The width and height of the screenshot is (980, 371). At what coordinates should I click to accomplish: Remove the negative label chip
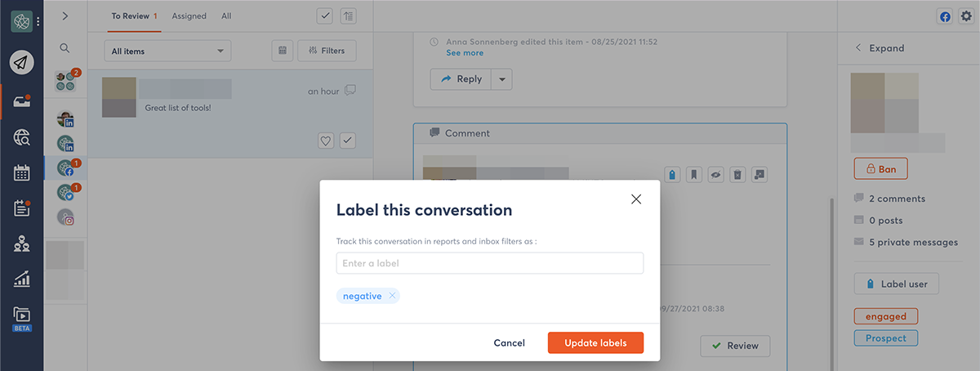click(392, 296)
